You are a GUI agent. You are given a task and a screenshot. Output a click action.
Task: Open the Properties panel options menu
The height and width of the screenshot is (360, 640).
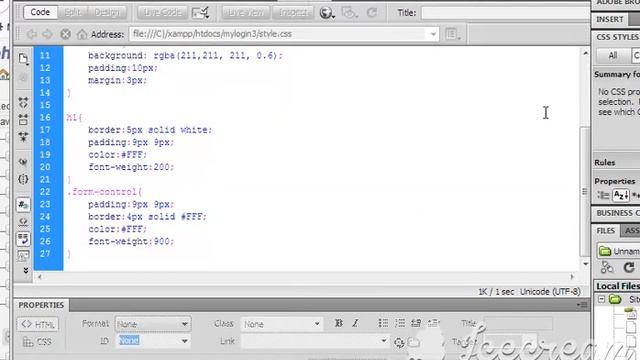[x=582, y=305]
